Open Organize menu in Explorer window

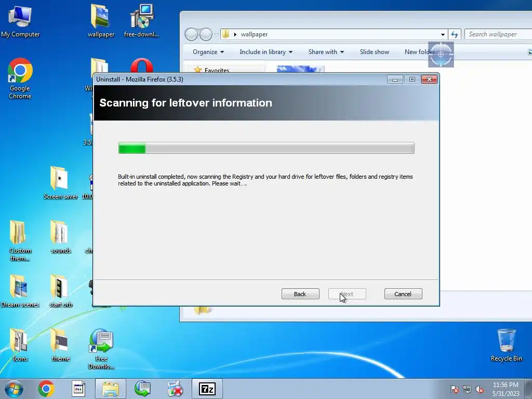pyautogui.click(x=208, y=52)
